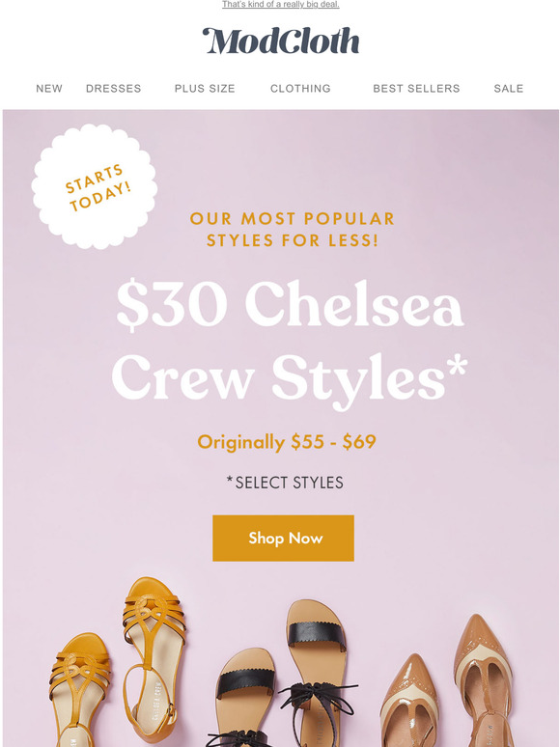Image resolution: width=560 pixels, height=747 pixels.
Task: Open the NEW menu item
Action: (x=49, y=89)
